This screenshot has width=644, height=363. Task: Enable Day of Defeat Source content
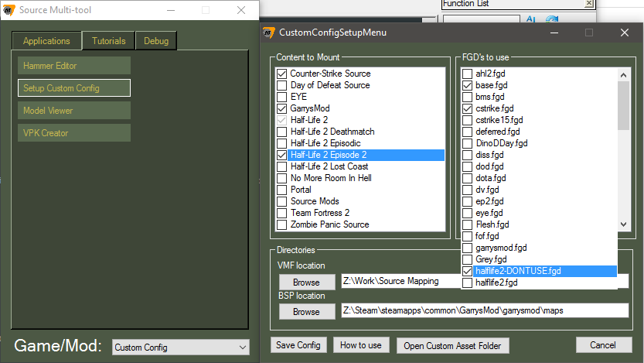pos(281,85)
